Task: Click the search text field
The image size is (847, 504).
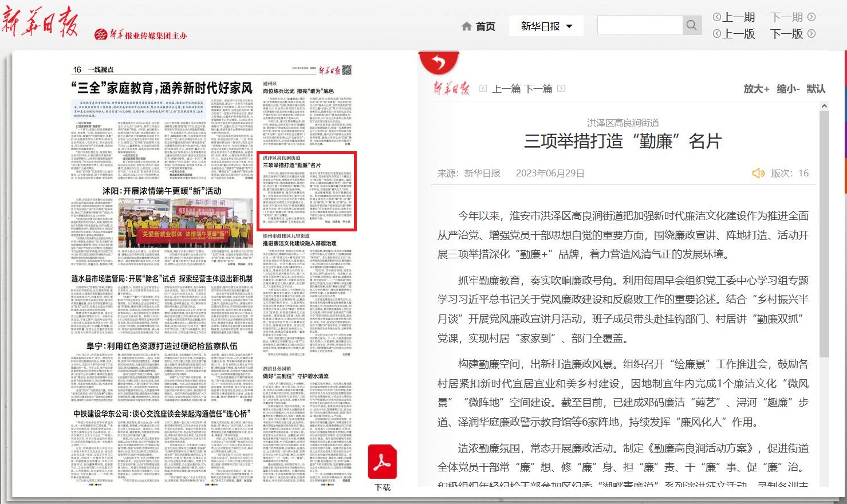Action: coord(640,25)
